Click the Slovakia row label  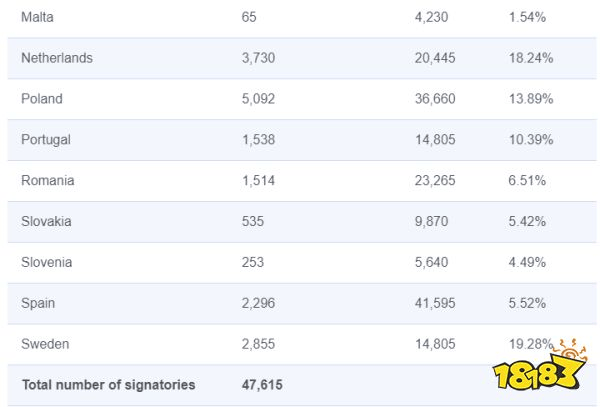coord(46,222)
